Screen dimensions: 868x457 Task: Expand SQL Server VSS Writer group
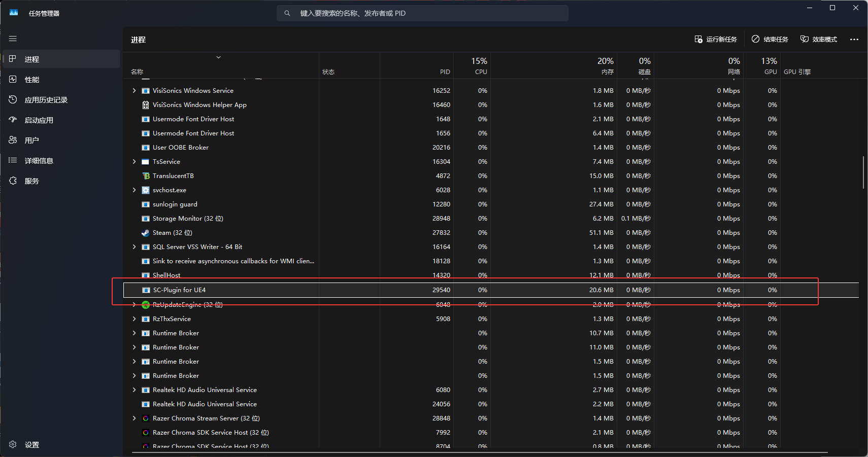(x=134, y=247)
